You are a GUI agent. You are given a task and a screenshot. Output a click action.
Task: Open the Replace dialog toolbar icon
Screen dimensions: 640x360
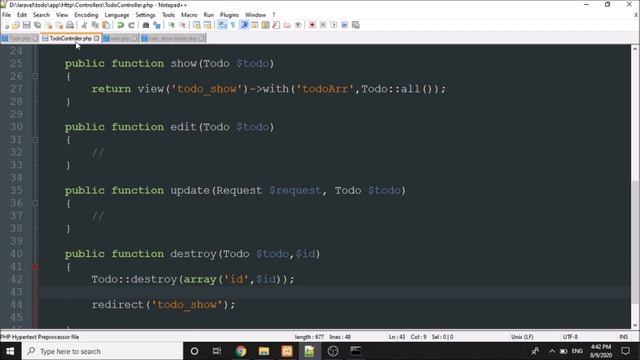point(157,25)
